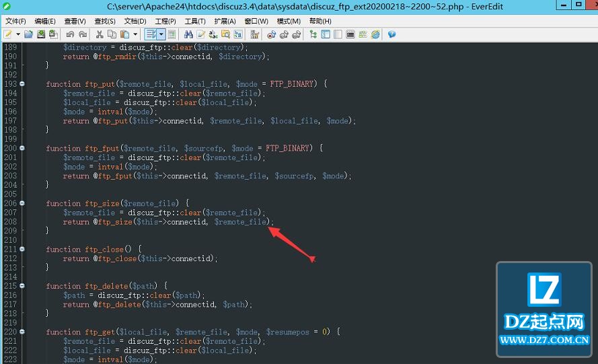Viewport: 598px width, 364px height.
Task: Open the 帮助(H) menu
Action: tap(320, 21)
